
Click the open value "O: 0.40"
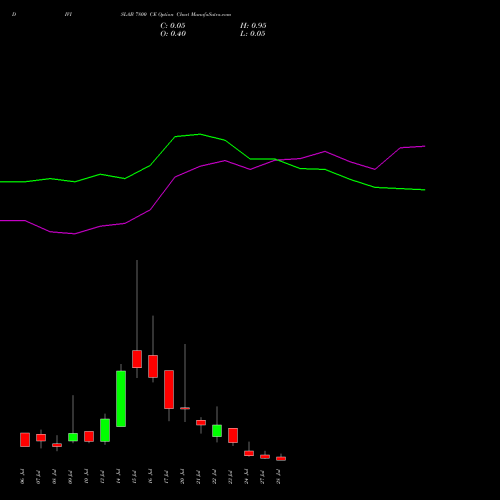pos(173,34)
